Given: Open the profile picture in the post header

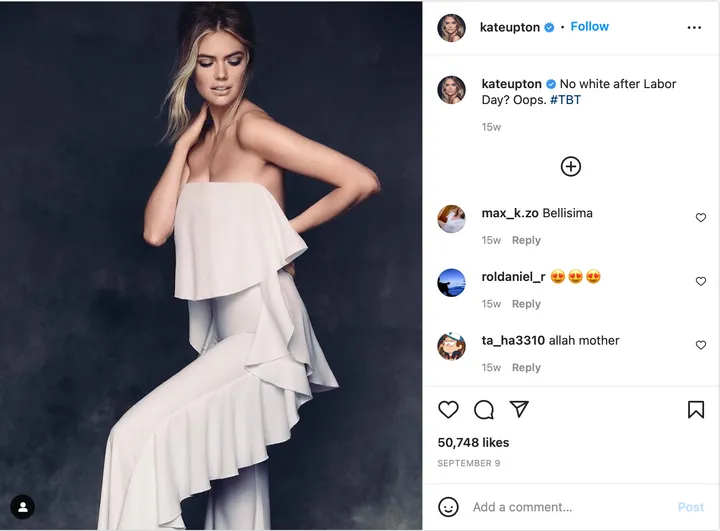Looking at the screenshot, I should (x=452, y=28).
